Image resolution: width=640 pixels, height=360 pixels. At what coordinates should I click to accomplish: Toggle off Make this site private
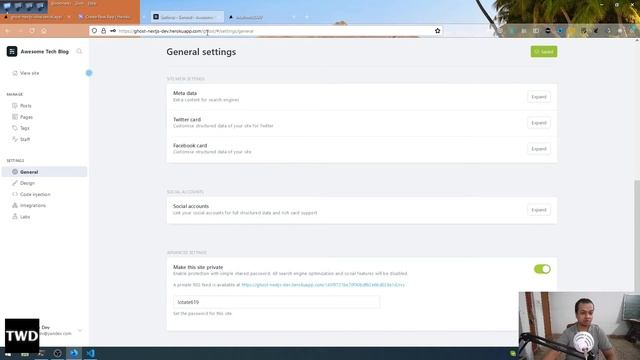coord(542,269)
